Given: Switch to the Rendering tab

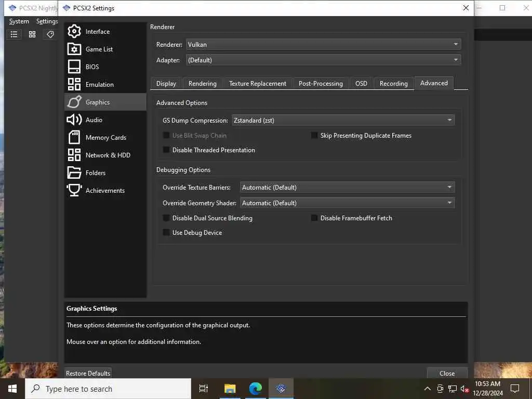Looking at the screenshot, I should tap(203, 84).
